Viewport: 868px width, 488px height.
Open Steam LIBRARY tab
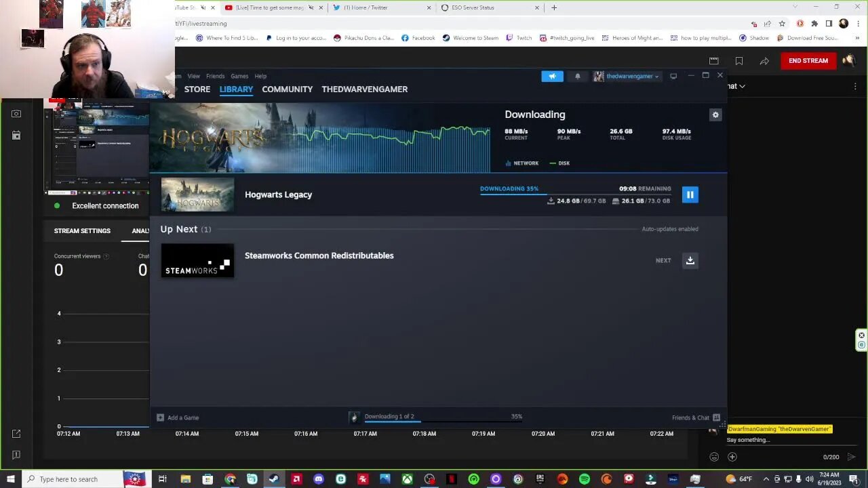pos(236,89)
